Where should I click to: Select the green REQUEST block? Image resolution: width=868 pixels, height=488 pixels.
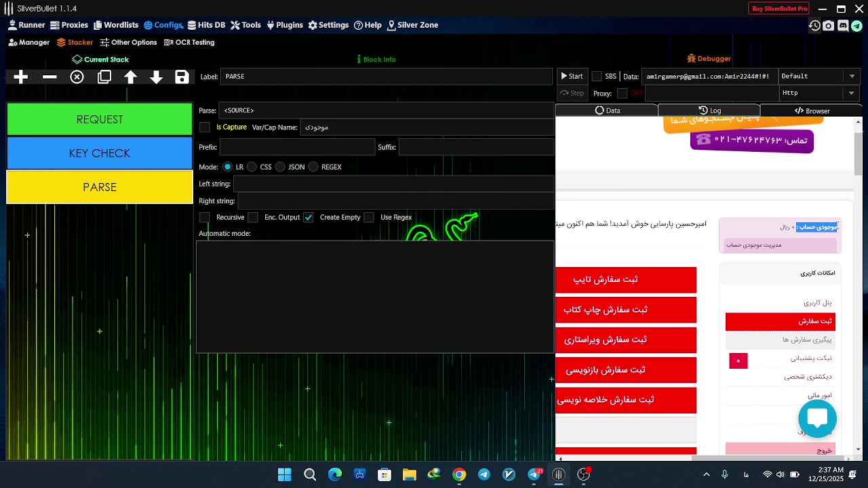pyautogui.click(x=100, y=119)
